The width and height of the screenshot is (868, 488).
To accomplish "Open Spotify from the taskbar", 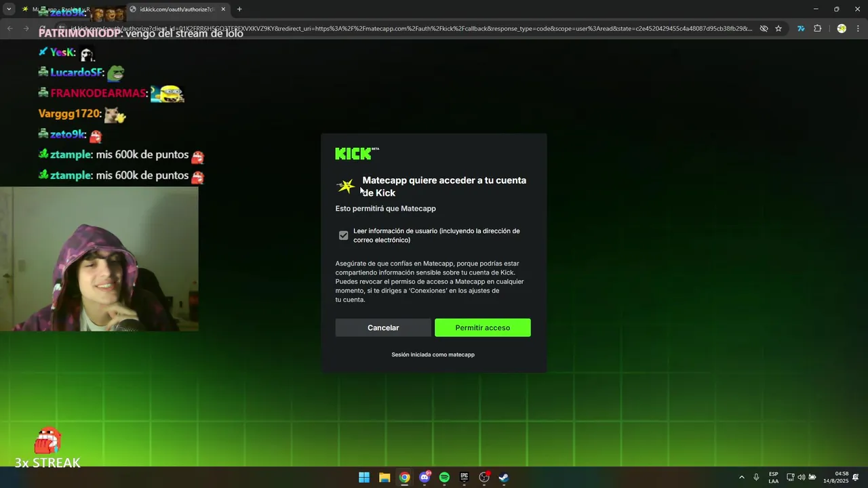I will coord(444,477).
